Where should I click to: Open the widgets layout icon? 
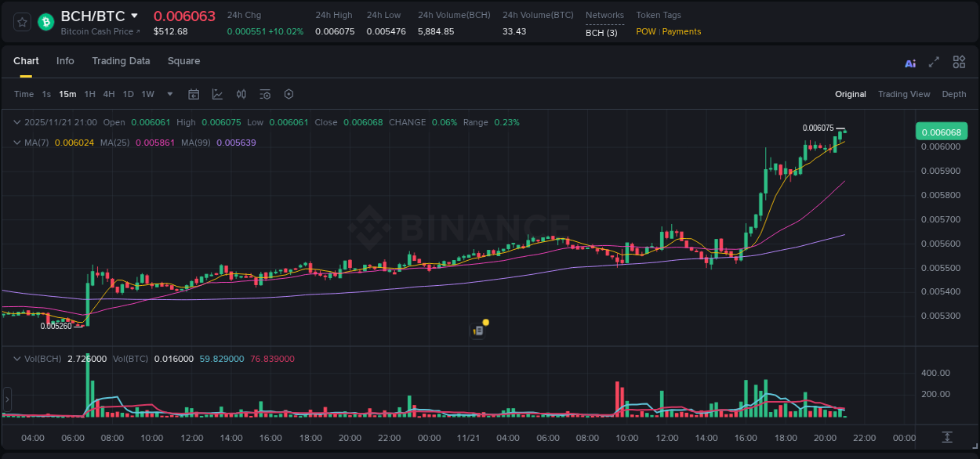[959, 62]
